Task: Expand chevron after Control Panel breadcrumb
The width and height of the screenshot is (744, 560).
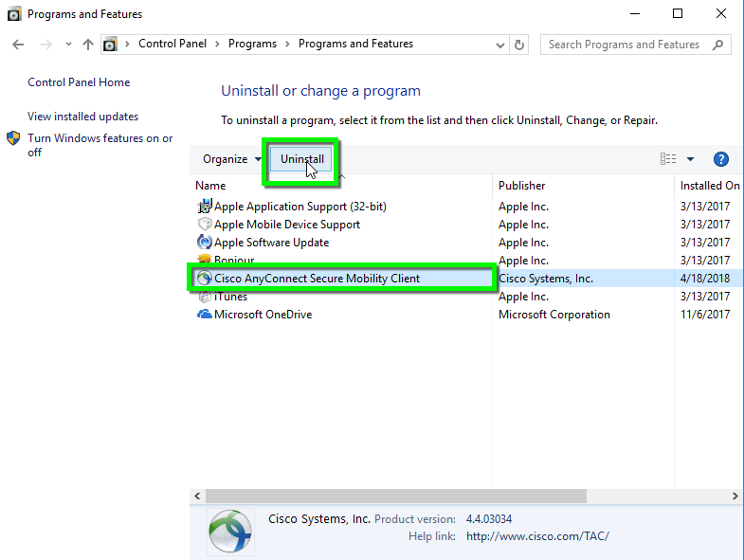Action: point(217,45)
